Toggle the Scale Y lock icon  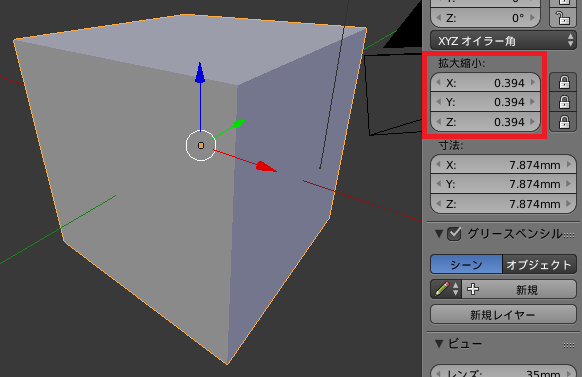(564, 102)
